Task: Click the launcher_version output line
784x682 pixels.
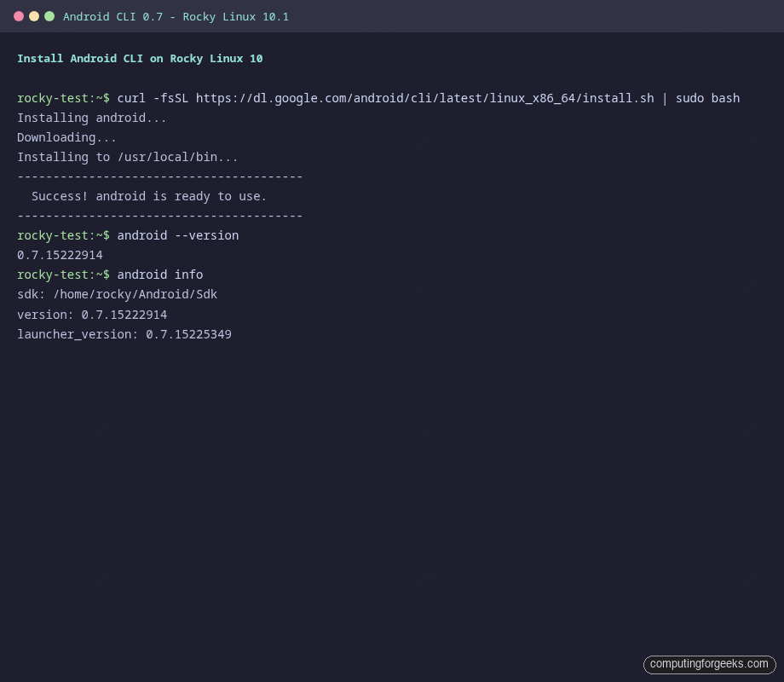Action: pyautogui.click(x=124, y=333)
